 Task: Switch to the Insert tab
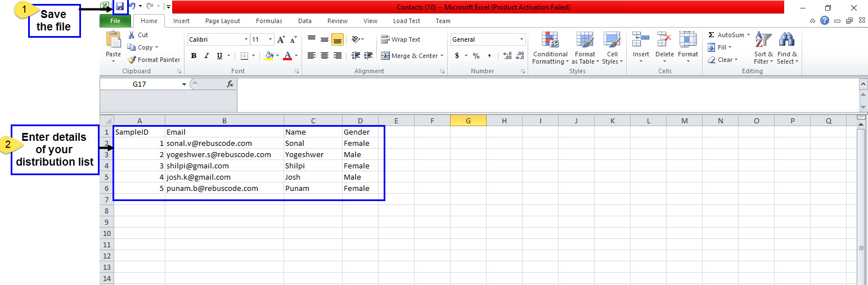pos(181,21)
